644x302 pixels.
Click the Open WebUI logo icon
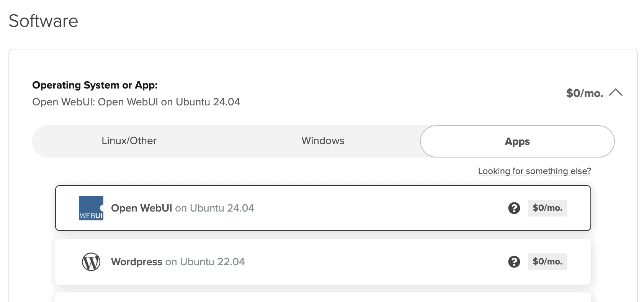tap(91, 208)
